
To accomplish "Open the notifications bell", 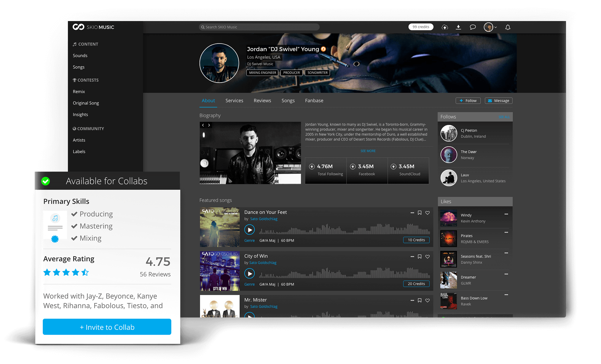I will pyautogui.click(x=508, y=27).
